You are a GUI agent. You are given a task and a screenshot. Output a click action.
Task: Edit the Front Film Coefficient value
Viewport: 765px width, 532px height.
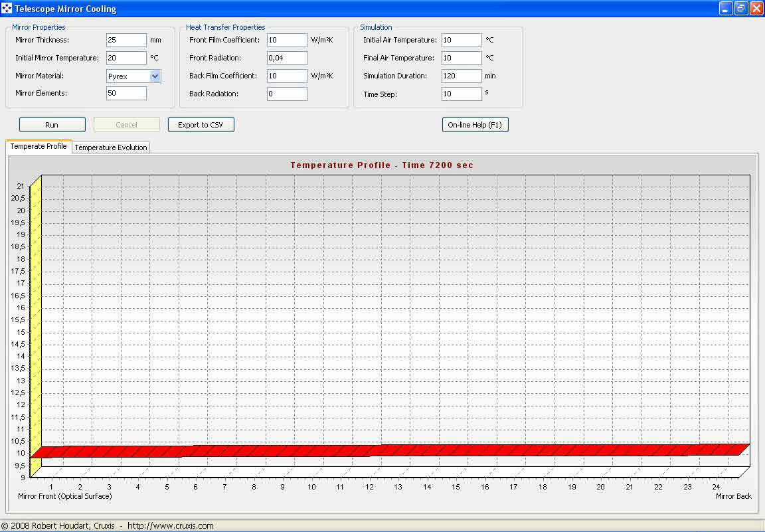click(287, 41)
